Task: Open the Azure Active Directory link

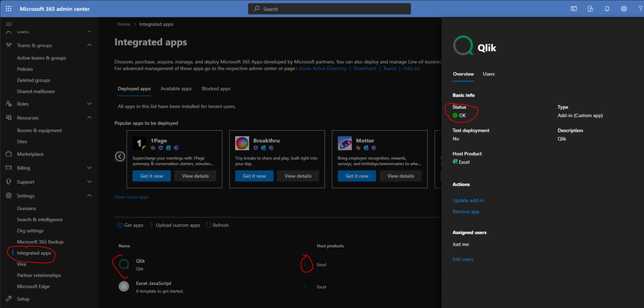Action: click(322, 69)
